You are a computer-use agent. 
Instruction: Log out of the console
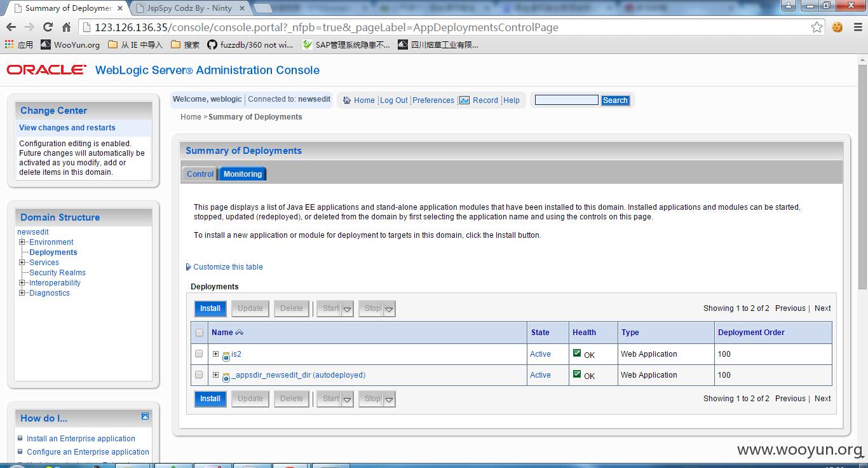coord(394,100)
